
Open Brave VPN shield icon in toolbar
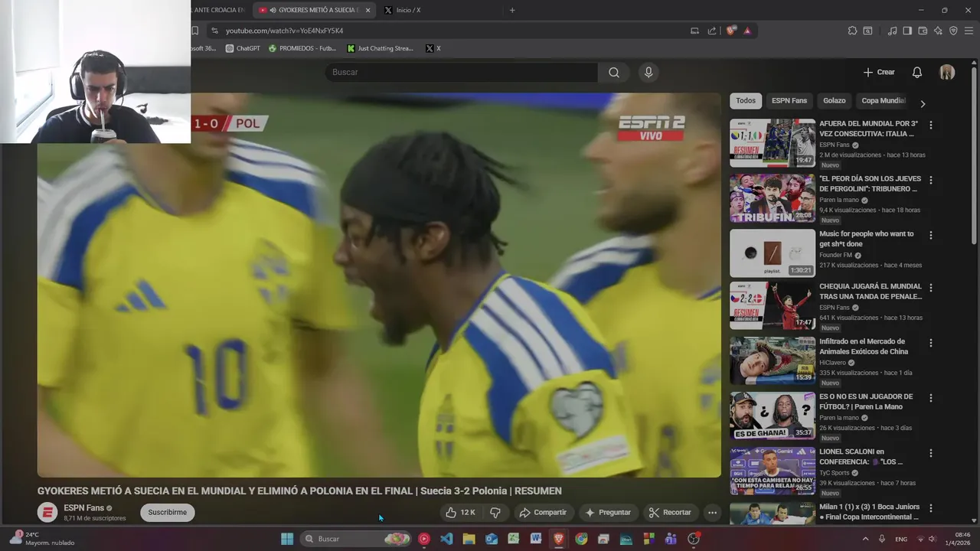(x=953, y=31)
